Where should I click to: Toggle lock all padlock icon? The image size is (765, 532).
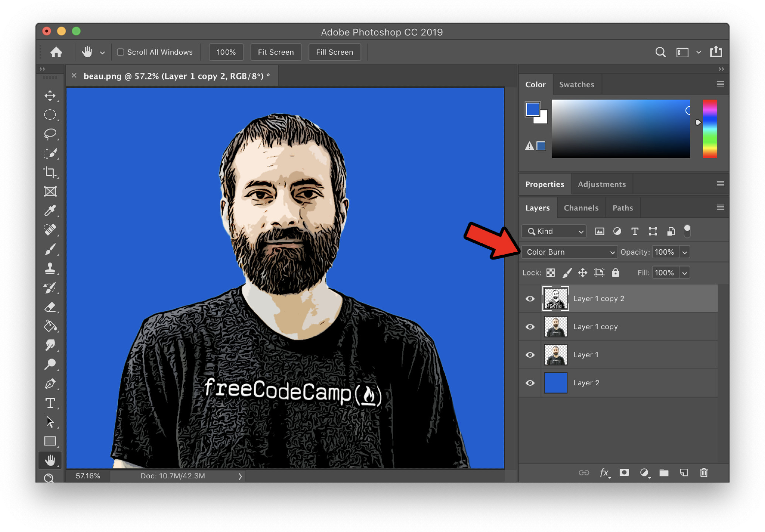point(615,273)
